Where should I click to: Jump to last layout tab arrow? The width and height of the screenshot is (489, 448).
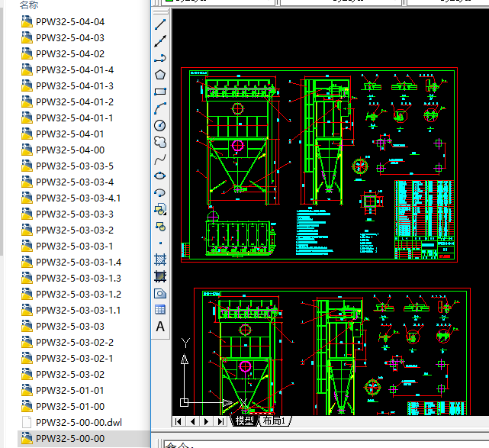pyautogui.click(x=220, y=421)
